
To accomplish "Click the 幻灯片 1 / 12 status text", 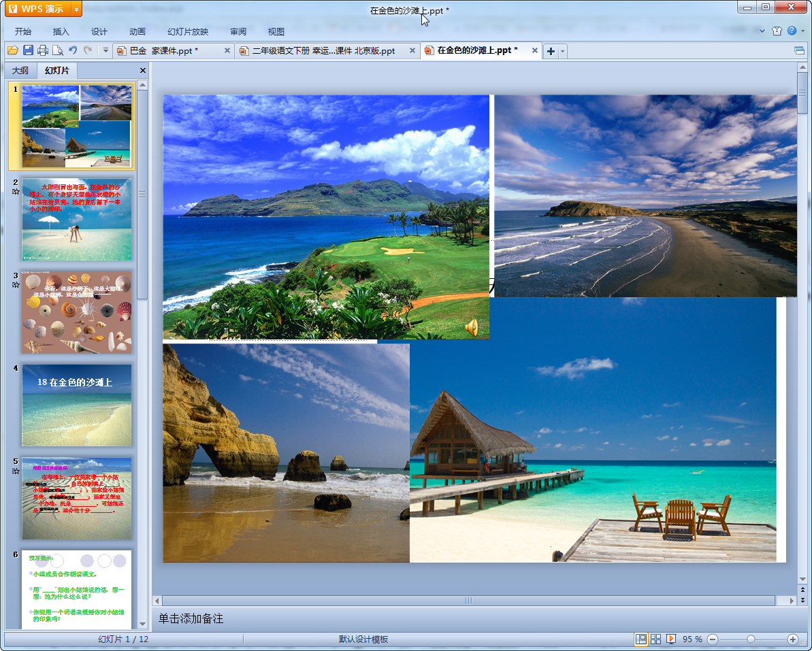I will pos(123,639).
